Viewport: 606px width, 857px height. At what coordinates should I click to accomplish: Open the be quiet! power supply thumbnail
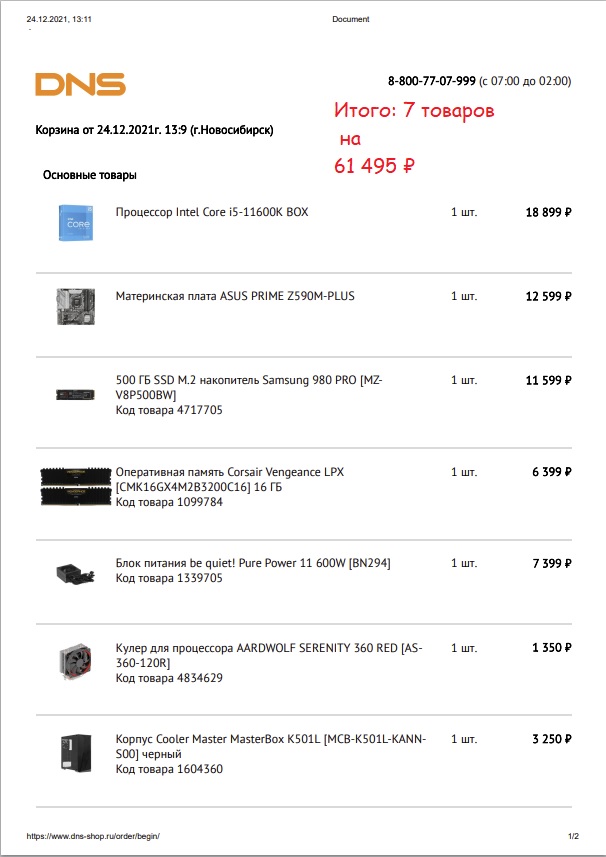pyautogui.click(x=76, y=573)
